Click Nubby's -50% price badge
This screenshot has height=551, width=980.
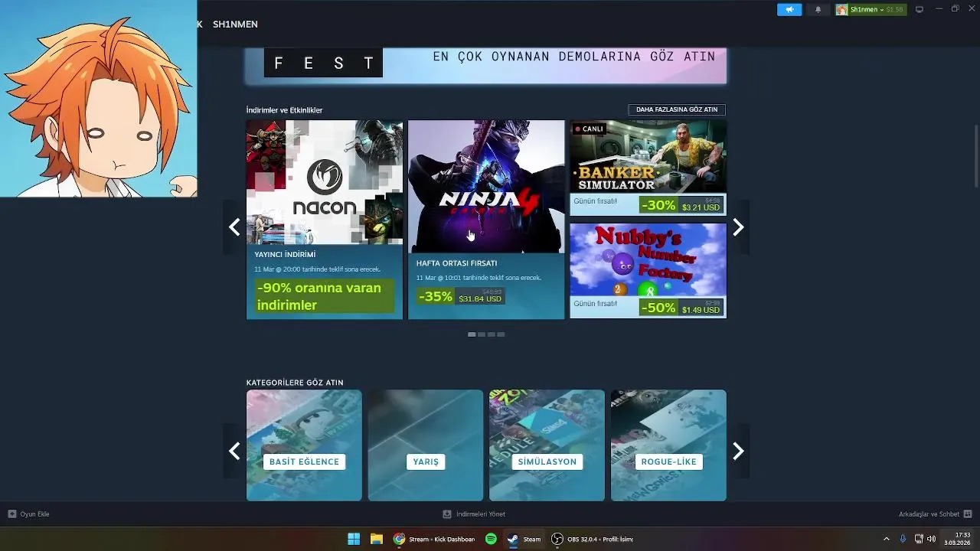click(681, 308)
